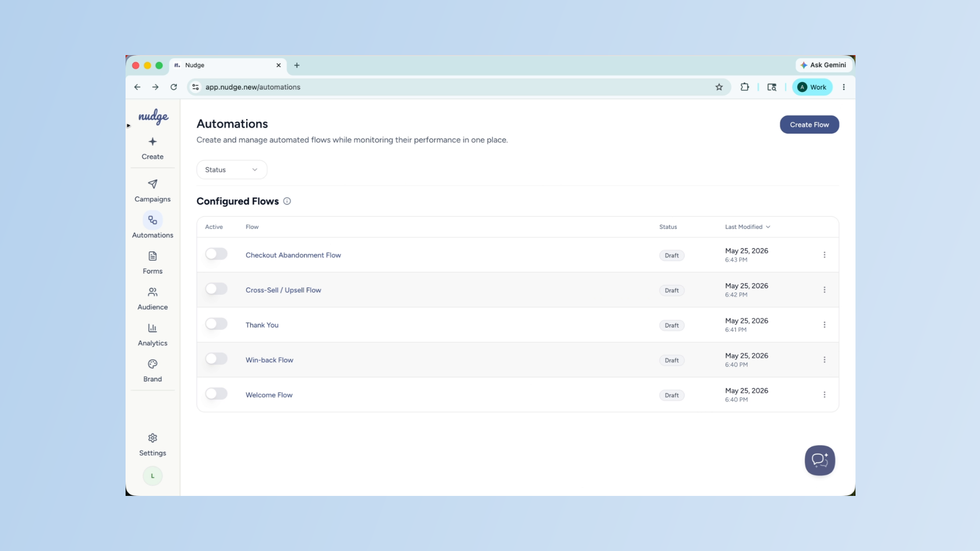Open the Checkout Abandonment Flow link

[x=293, y=255]
